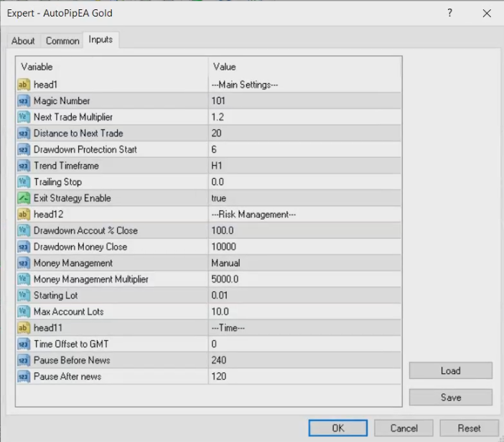
Task: Click the icon beside Max Account Lots
Action: 24,311
